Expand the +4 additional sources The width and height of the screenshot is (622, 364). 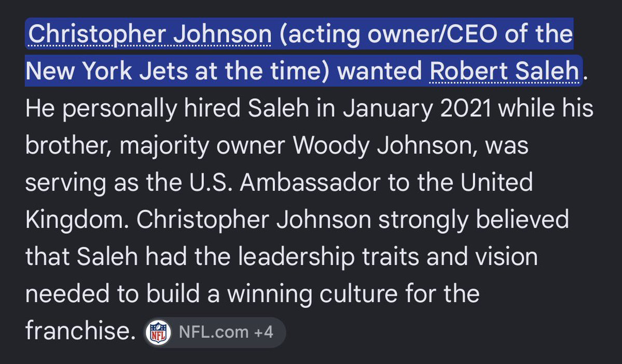pos(264,332)
